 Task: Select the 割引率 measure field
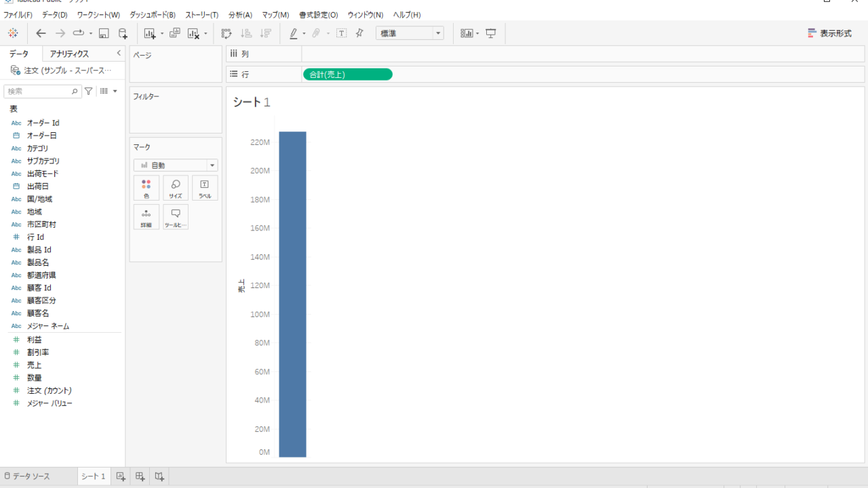pos(38,352)
